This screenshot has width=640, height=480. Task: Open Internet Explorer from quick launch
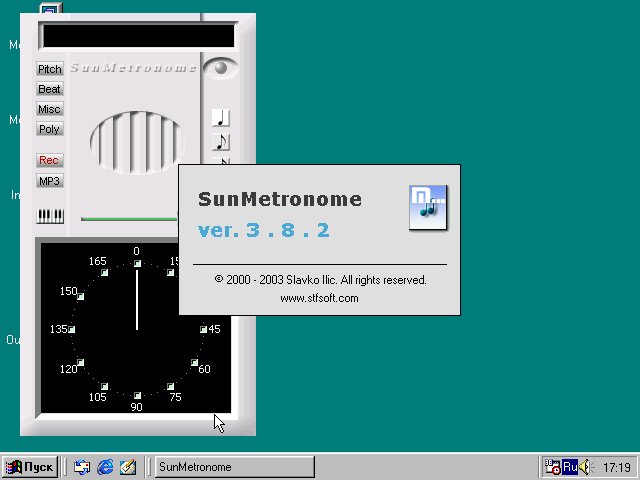pos(105,467)
